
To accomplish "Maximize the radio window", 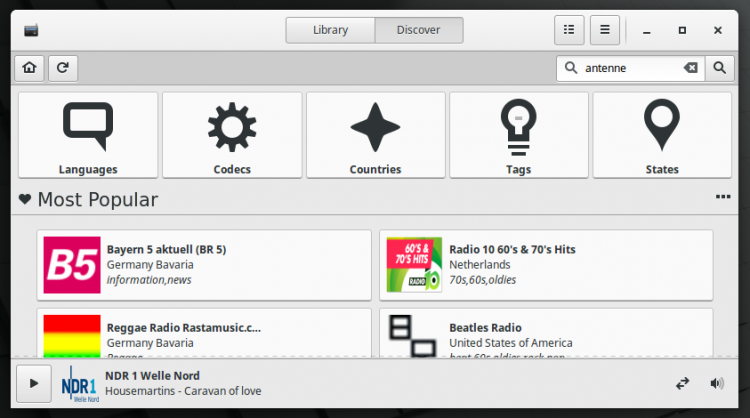I will [x=683, y=31].
